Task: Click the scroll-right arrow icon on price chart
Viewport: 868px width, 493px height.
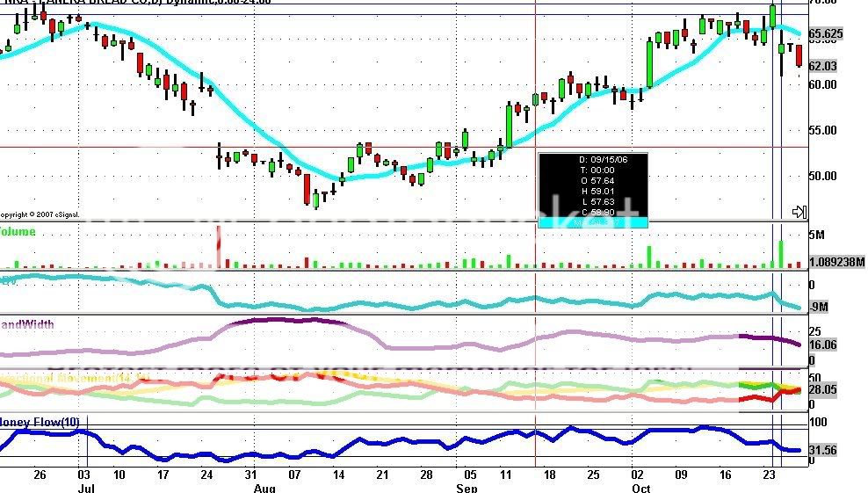Action: coord(799,212)
